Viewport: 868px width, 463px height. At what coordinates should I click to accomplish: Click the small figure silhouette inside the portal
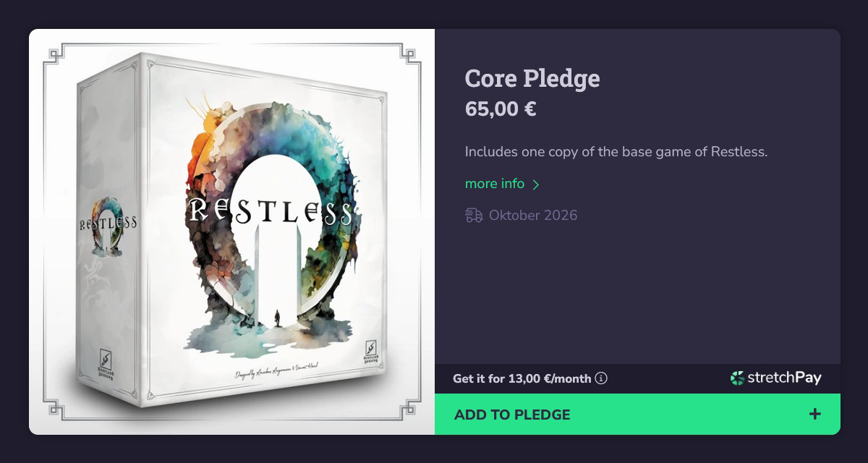point(276,318)
